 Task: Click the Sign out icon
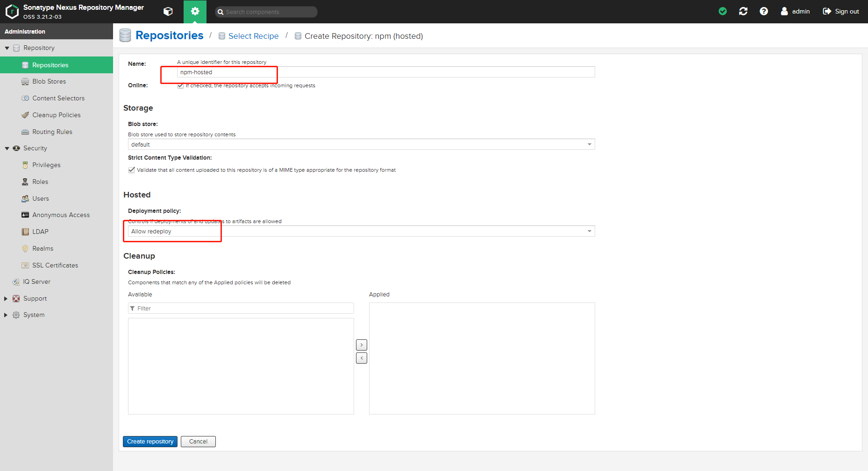pyautogui.click(x=827, y=11)
